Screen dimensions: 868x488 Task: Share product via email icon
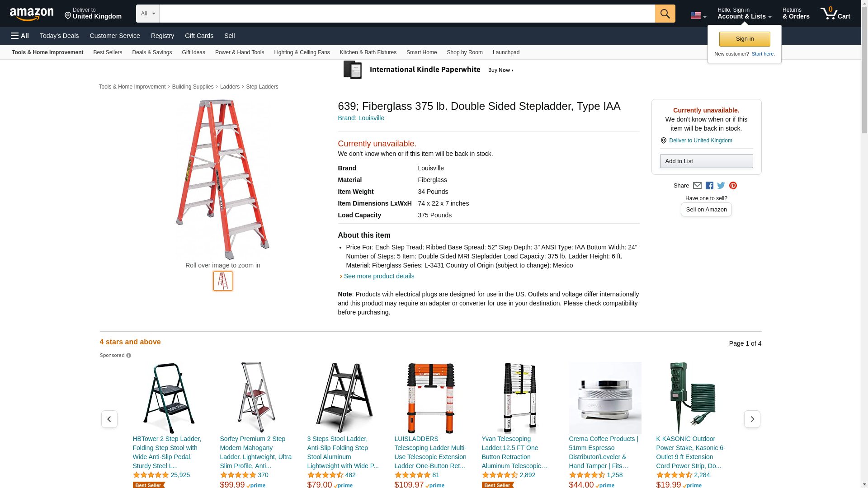tap(697, 186)
